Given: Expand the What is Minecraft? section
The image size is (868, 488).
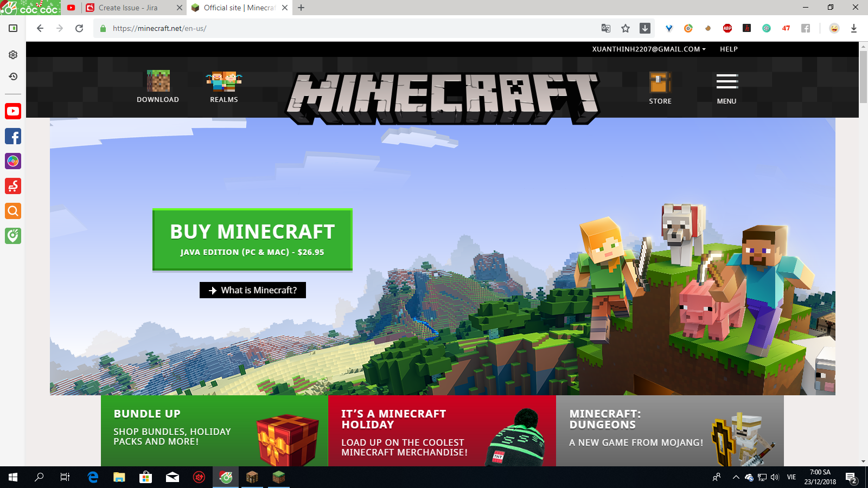Looking at the screenshot, I should 253,290.
